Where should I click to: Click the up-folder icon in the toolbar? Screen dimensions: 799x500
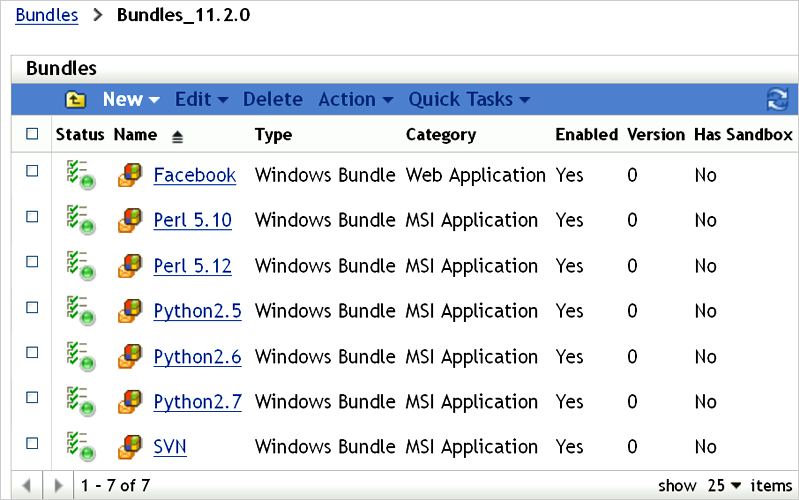point(75,99)
